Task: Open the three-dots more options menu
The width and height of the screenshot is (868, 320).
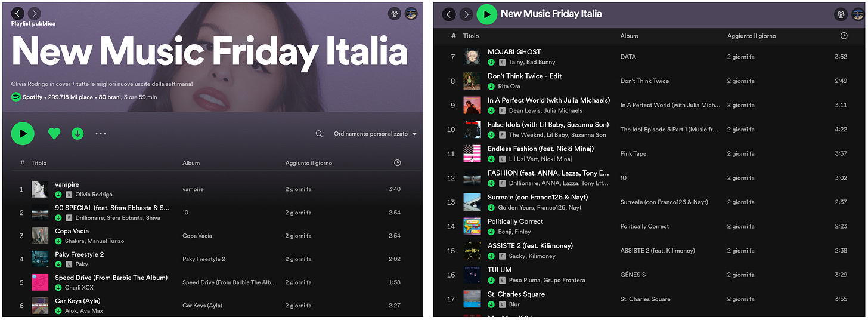Action: [x=101, y=134]
